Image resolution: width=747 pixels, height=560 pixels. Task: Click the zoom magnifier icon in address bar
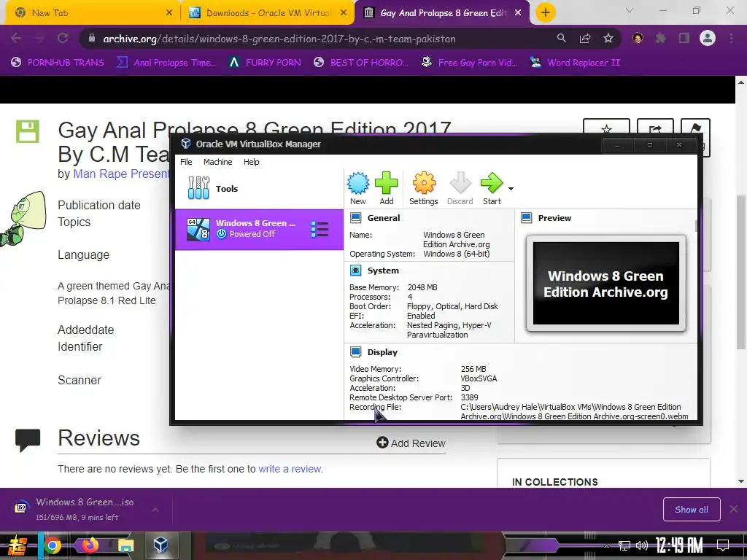pos(562,39)
